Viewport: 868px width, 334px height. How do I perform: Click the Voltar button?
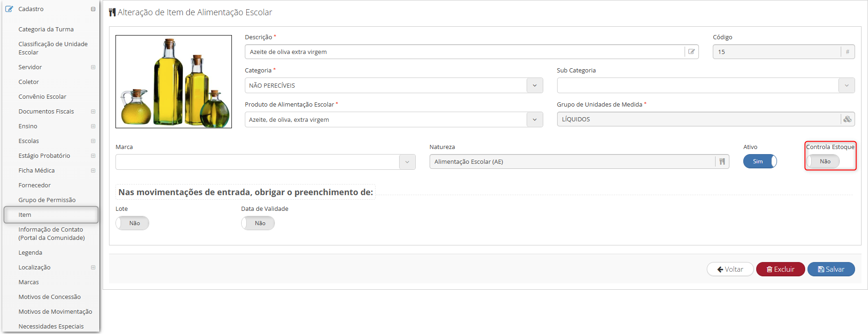click(730, 269)
